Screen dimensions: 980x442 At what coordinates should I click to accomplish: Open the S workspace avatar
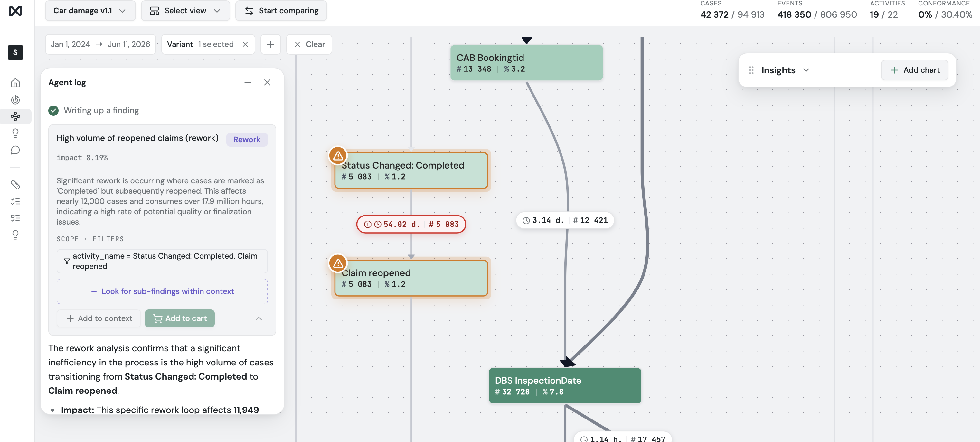(15, 52)
